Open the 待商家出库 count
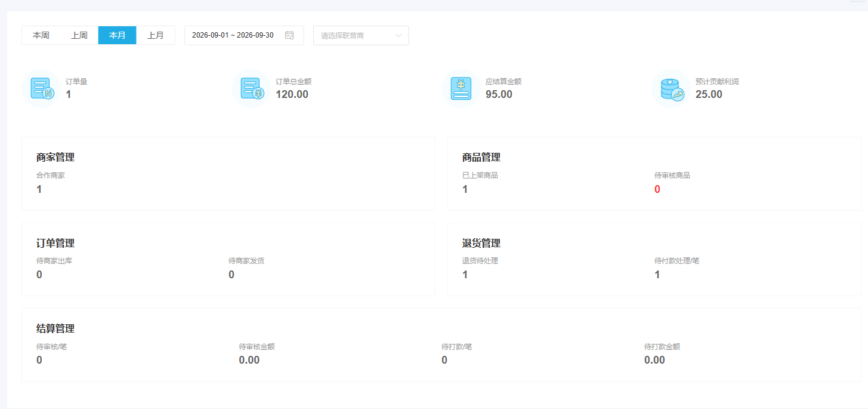This screenshot has width=868, height=409. point(39,275)
